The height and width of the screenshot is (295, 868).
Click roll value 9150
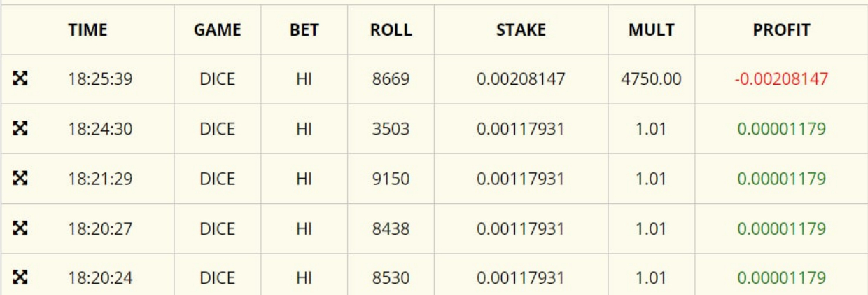pos(391,179)
